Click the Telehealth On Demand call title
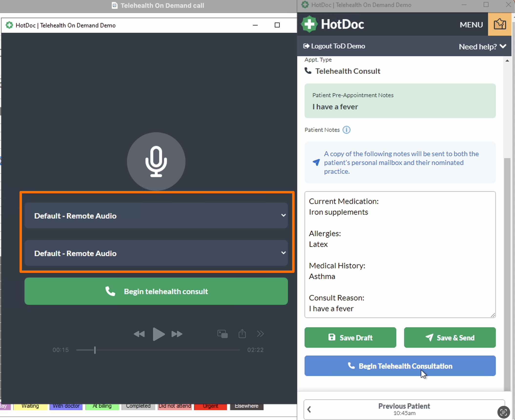This screenshot has width=515, height=420. pos(162,6)
